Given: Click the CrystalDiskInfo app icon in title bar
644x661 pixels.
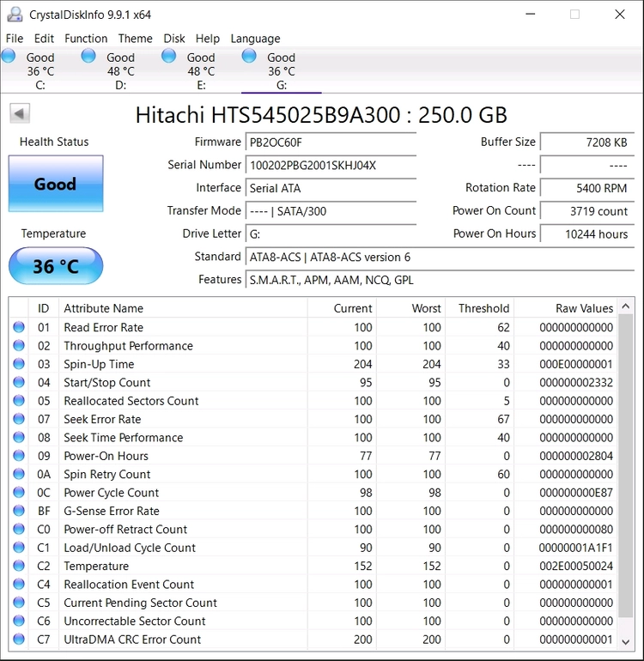Looking at the screenshot, I should (15, 15).
